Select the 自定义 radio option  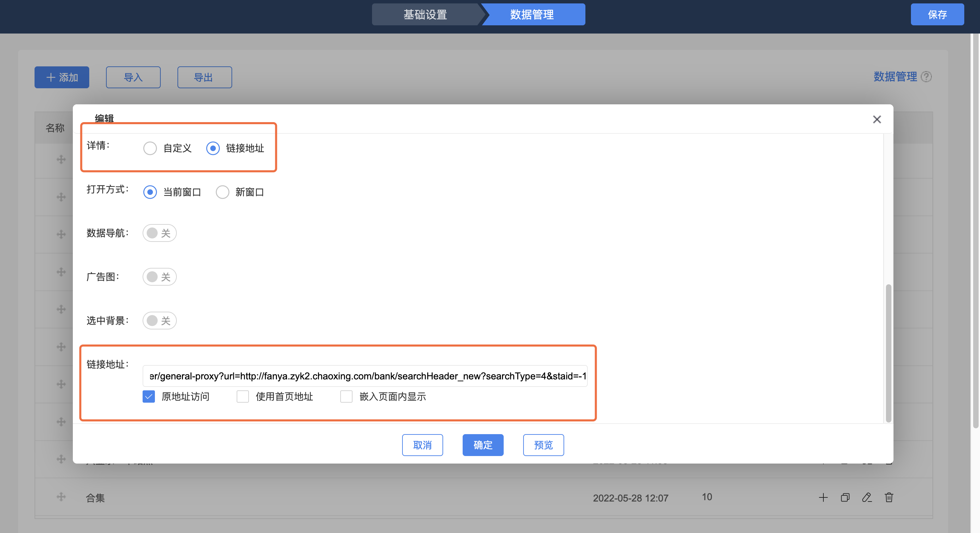(x=150, y=148)
